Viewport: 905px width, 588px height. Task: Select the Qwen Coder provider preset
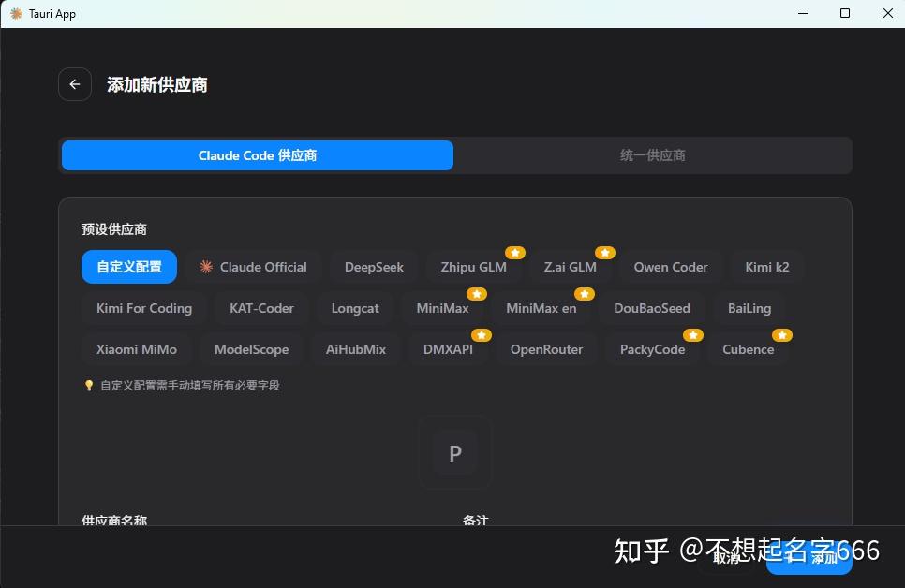click(x=670, y=267)
